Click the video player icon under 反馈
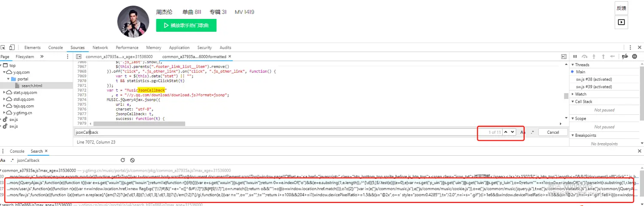Viewport: 644px width, 206px height. (x=621, y=22)
